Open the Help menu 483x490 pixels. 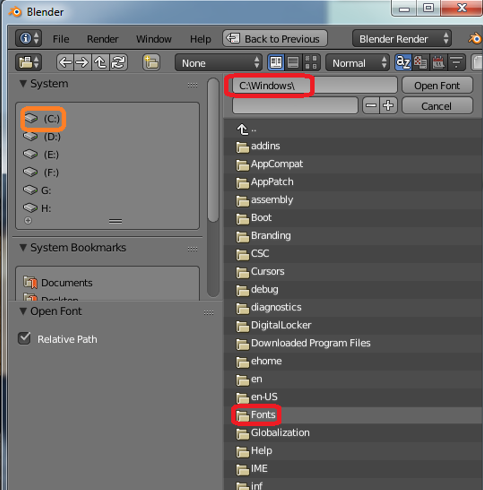tap(200, 39)
